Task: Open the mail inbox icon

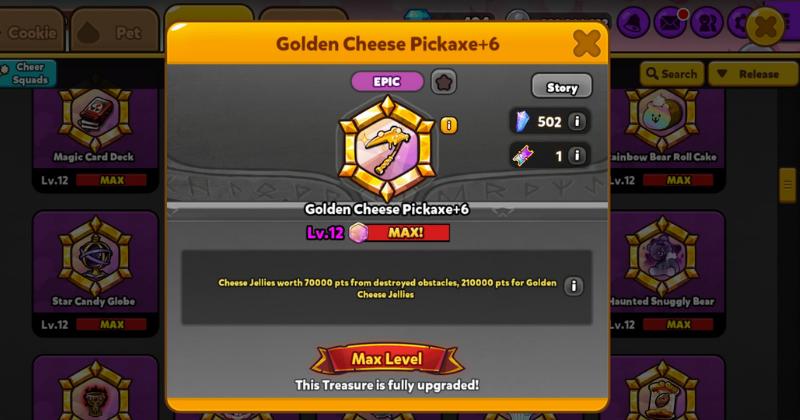Action: 669,23
